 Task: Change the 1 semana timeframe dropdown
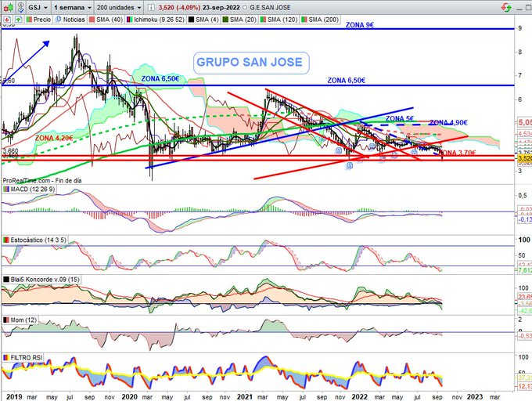click(x=73, y=8)
